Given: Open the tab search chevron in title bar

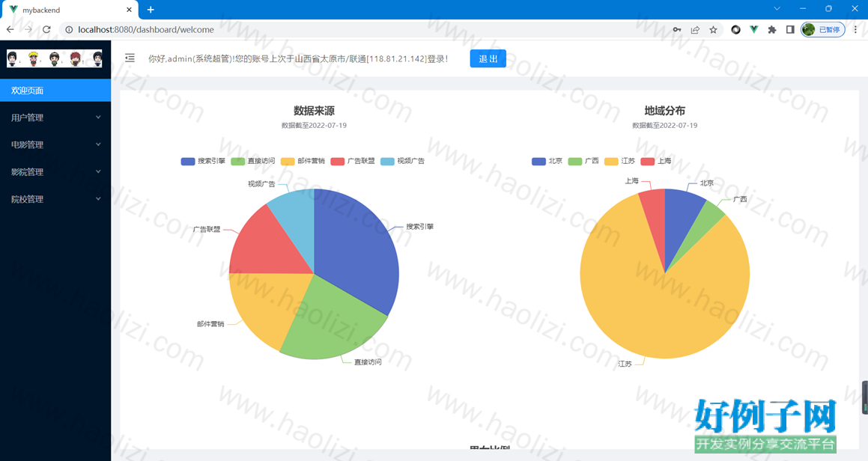Looking at the screenshot, I should [x=777, y=9].
